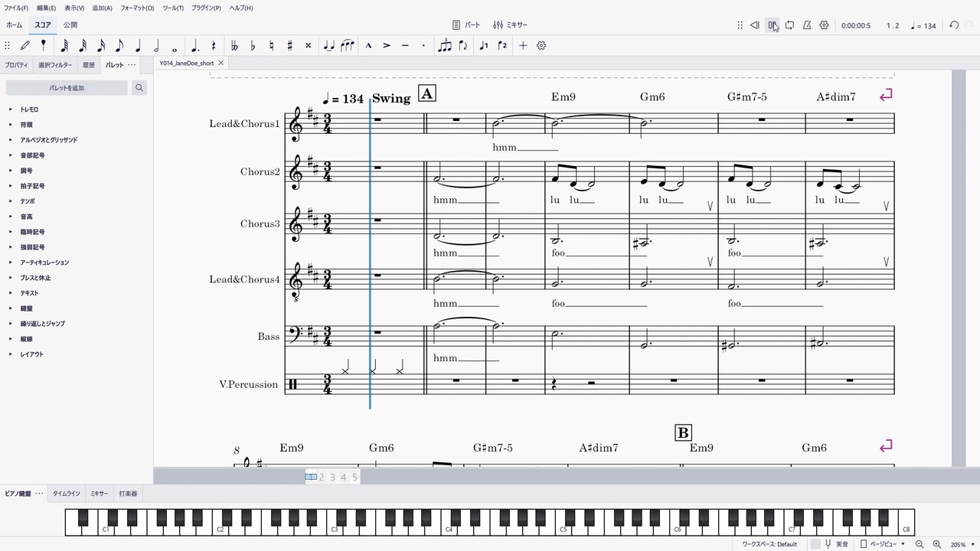
Task: Click the rewind to start playback icon
Action: [754, 25]
